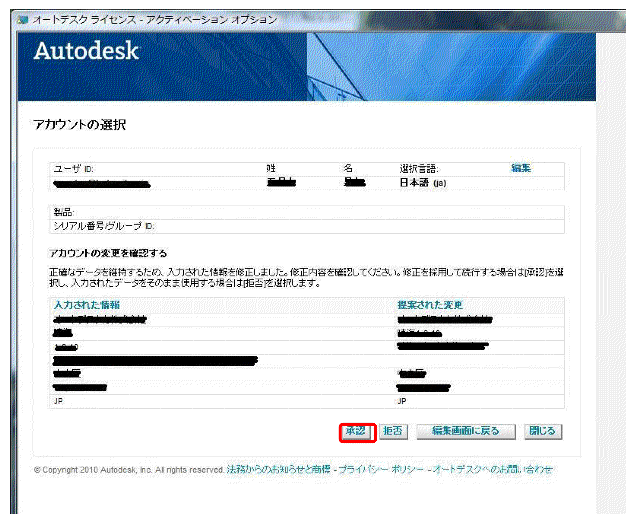Click JP in the entered information column

(x=58, y=401)
